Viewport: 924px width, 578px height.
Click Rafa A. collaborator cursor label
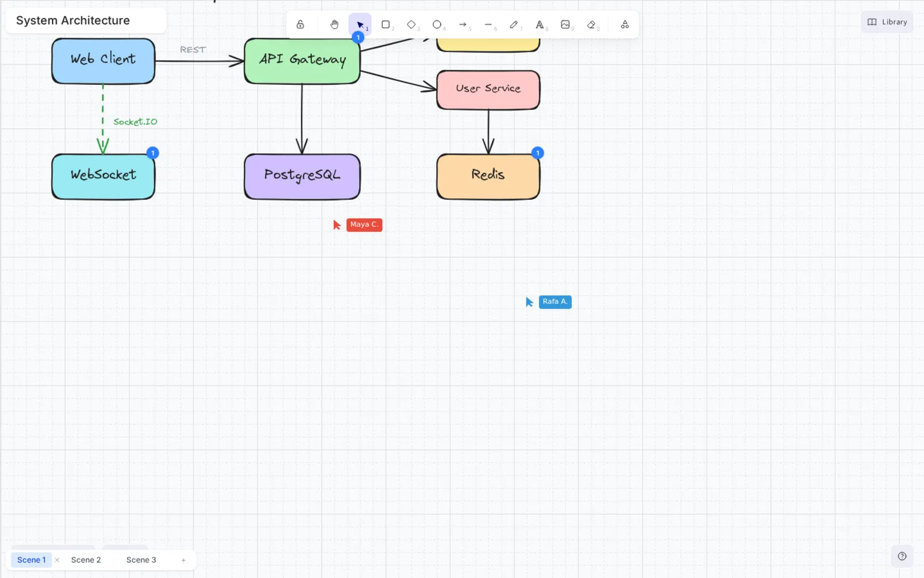(x=555, y=302)
